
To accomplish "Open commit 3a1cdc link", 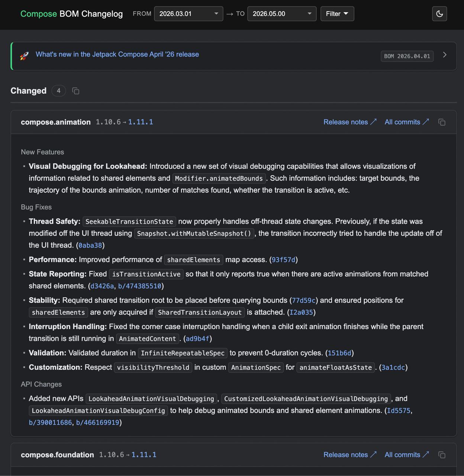I will point(393,367).
